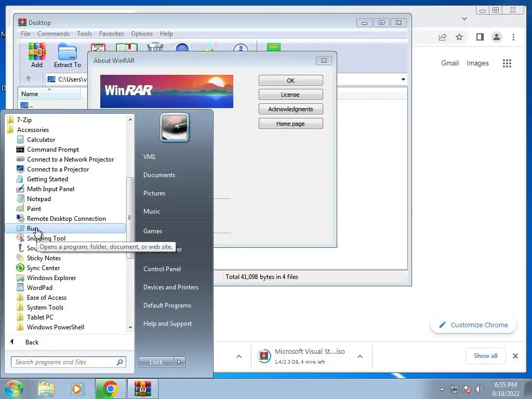Click Run in the Accessories list
Image resolution: width=532 pixels, height=399 pixels.
(x=65, y=229)
